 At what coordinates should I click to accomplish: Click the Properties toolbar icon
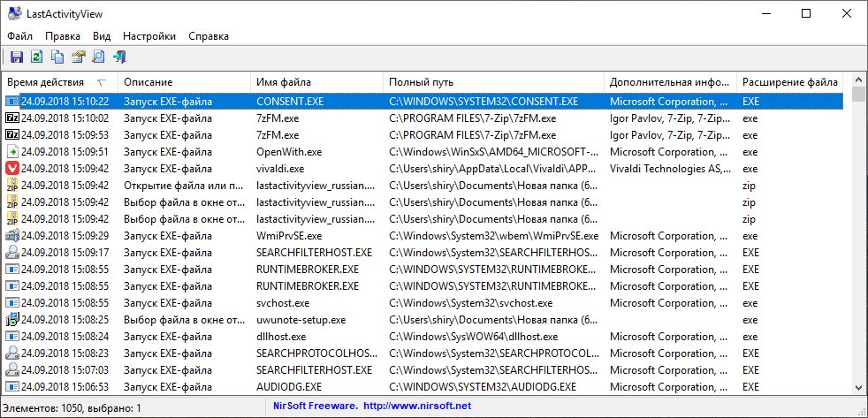[x=78, y=57]
